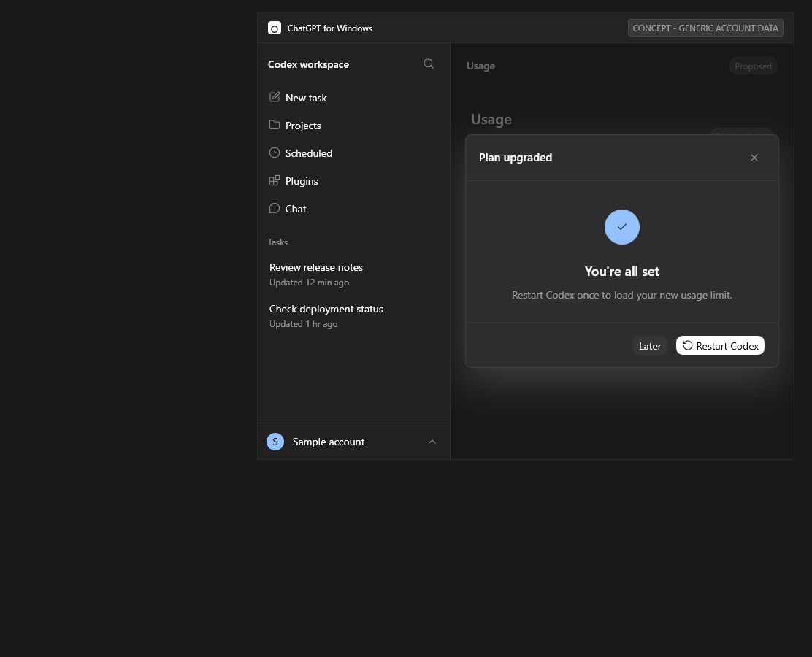Click the Proposed badge in Usage header
Viewport: 812px width, 657px height.
tap(753, 66)
